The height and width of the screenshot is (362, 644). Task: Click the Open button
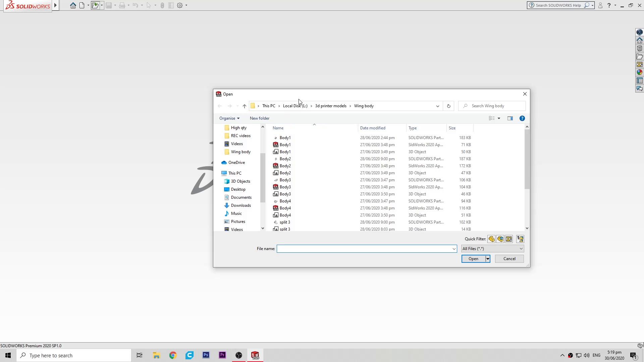click(x=473, y=259)
